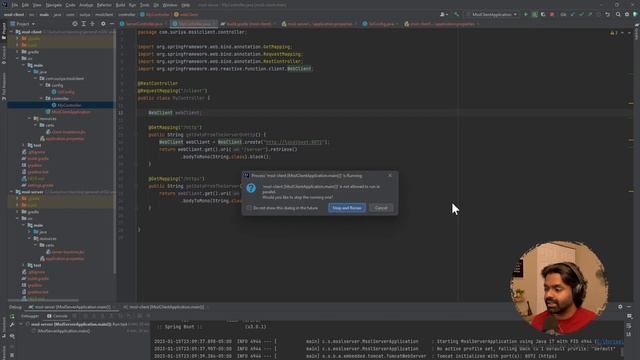Viewport: 640px width, 360px height.
Task: Click the Debug bug icon in the toolbar
Action: pyautogui.click(x=534, y=14)
